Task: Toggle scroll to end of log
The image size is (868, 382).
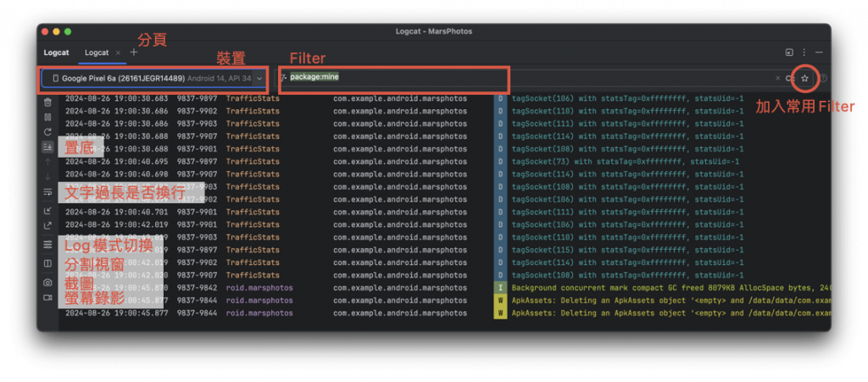Action: (47, 147)
